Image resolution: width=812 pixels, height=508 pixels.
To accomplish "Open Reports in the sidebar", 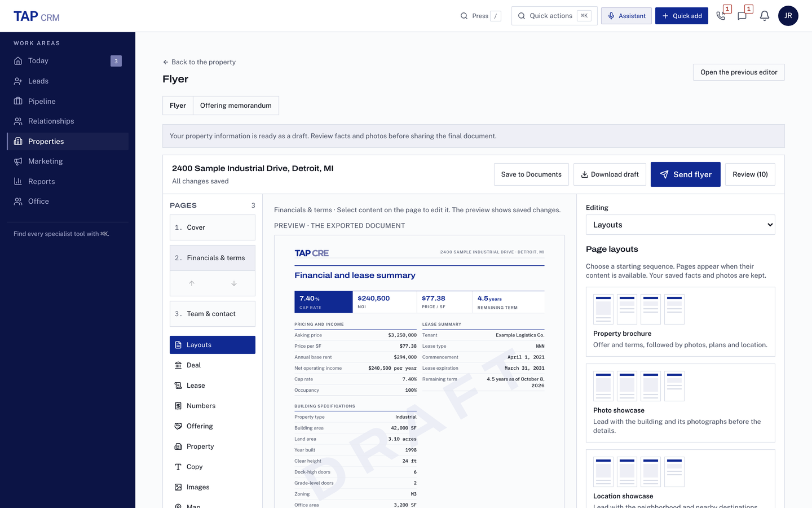I will click(68, 181).
